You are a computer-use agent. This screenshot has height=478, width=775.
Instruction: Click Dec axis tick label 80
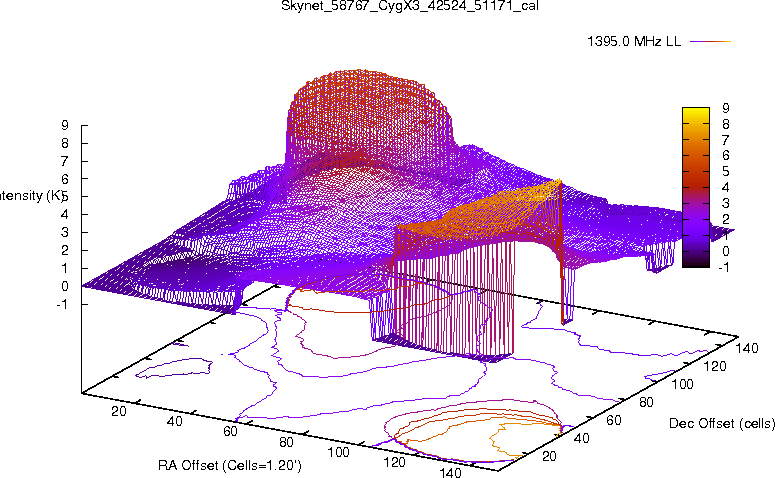click(x=646, y=402)
